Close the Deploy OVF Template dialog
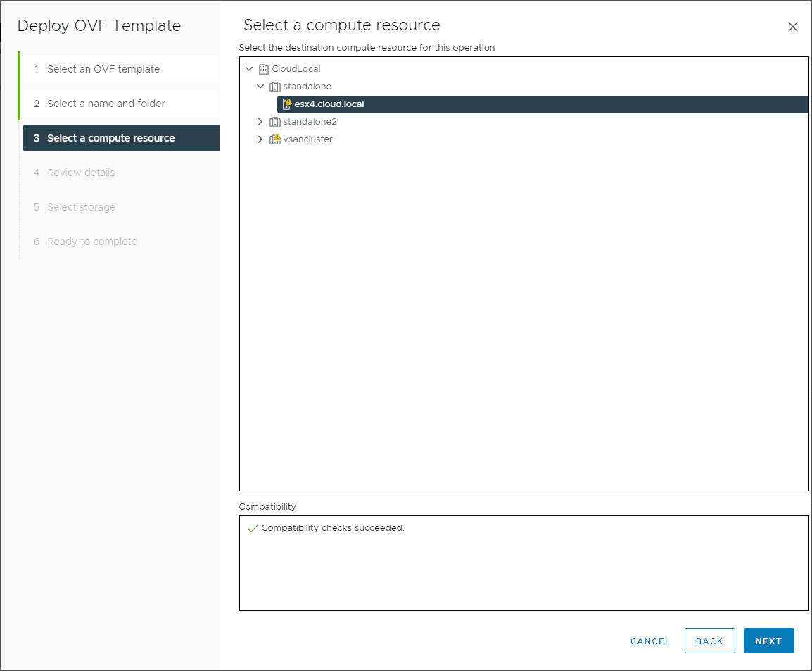Viewport: 812px width, 671px height. (x=792, y=27)
